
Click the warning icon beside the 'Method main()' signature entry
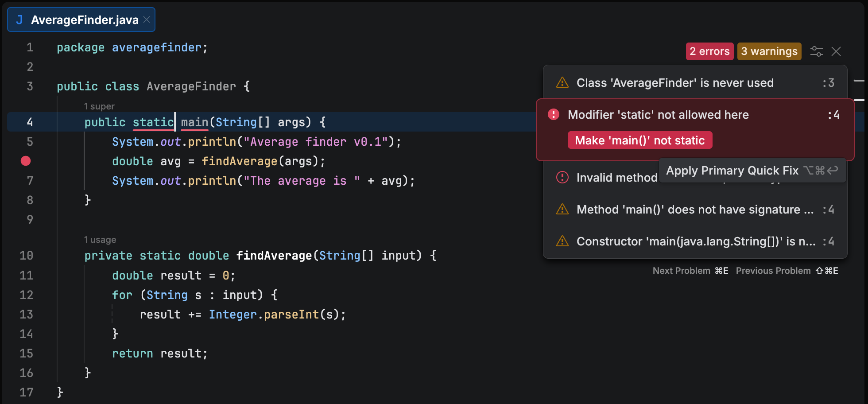point(562,209)
